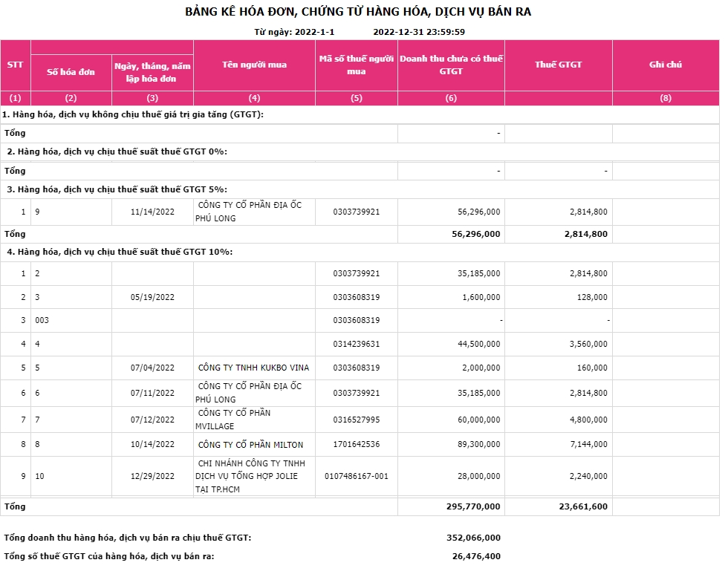
Task: Select the start date 'Từ ngày: 2022-1-1'
Action: coord(294,32)
